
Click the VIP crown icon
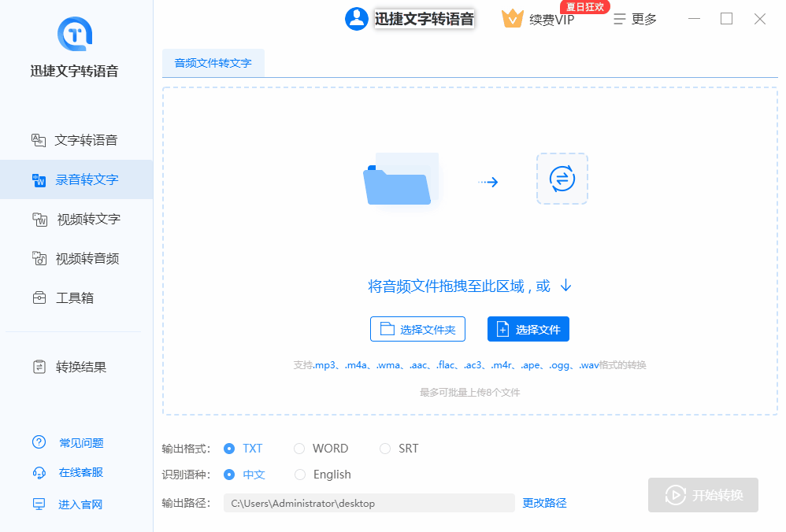click(512, 19)
